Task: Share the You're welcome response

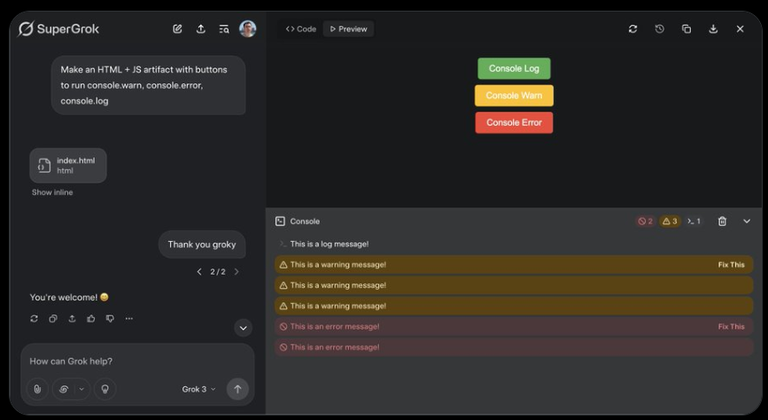Action: pos(72,319)
